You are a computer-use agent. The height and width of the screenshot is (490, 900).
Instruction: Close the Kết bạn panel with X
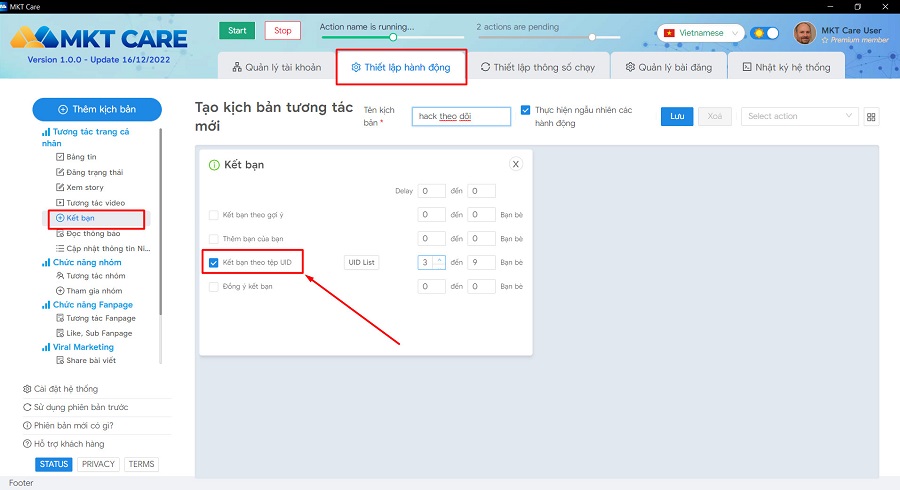click(x=516, y=164)
